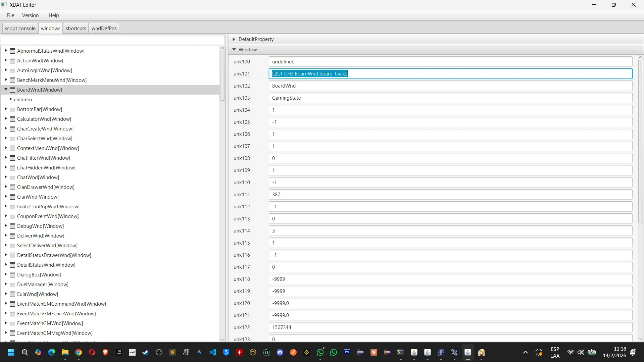Expand the ClanWnd[Window] tree node
Screen dimensions: 644x362
pos(6,197)
